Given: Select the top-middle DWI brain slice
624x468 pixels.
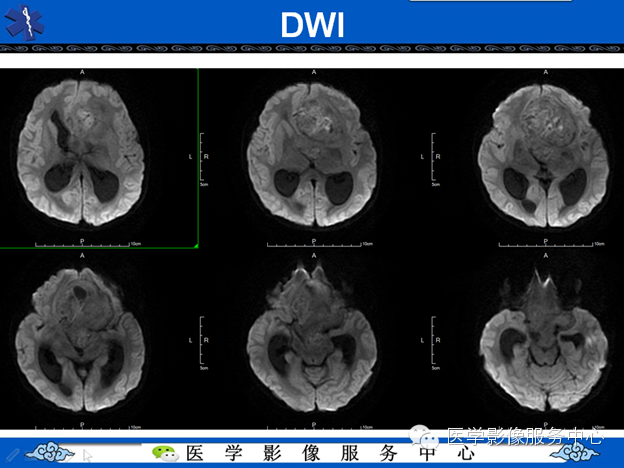Looking at the screenshot, I should (312, 154).
